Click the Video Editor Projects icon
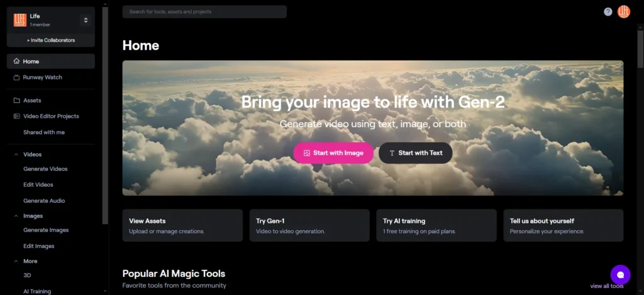The width and height of the screenshot is (644, 295). click(x=16, y=116)
